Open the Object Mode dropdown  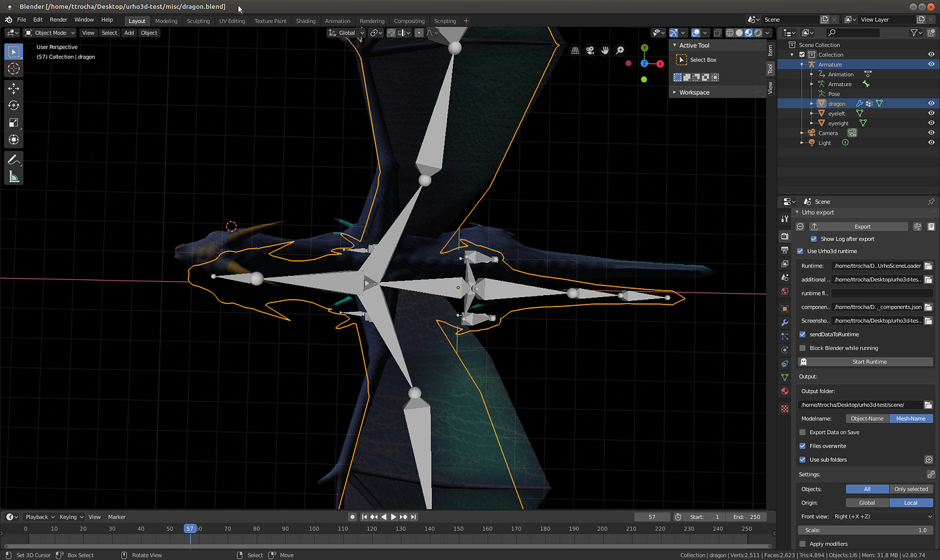[x=51, y=33]
